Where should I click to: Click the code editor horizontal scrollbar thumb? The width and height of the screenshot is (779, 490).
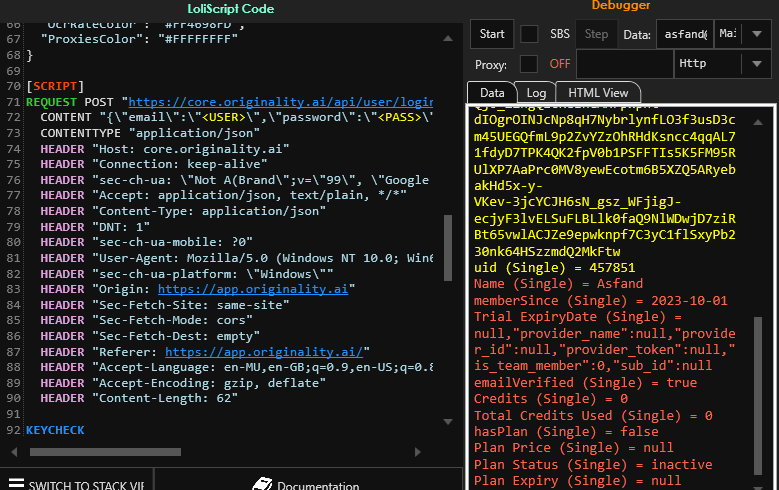pyautogui.click(x=105, y=452)
